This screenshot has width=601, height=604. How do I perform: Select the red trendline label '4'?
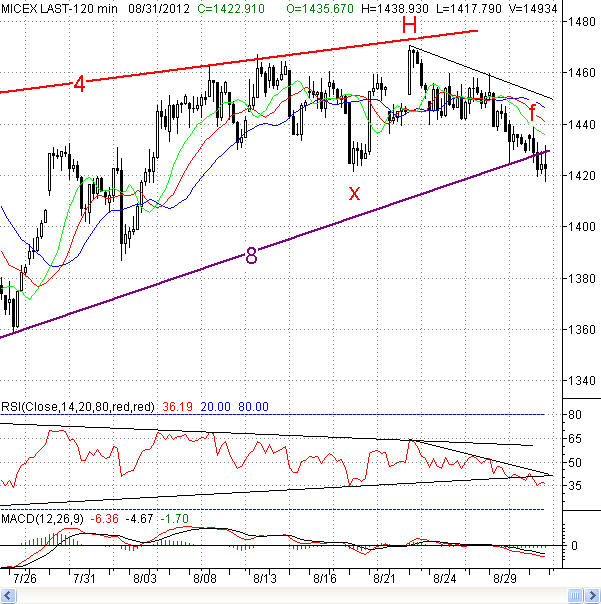79,84
